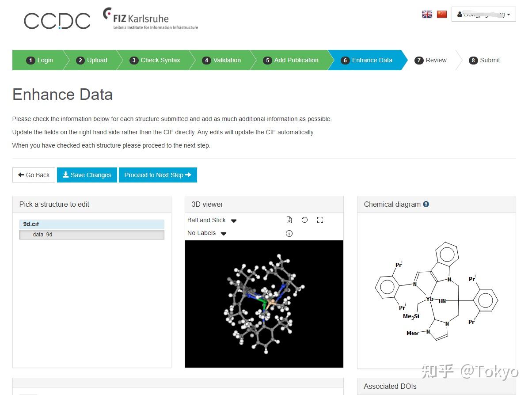532x395 pixels.
Task: Select data_9d structure entry
Action: [91, 235]
